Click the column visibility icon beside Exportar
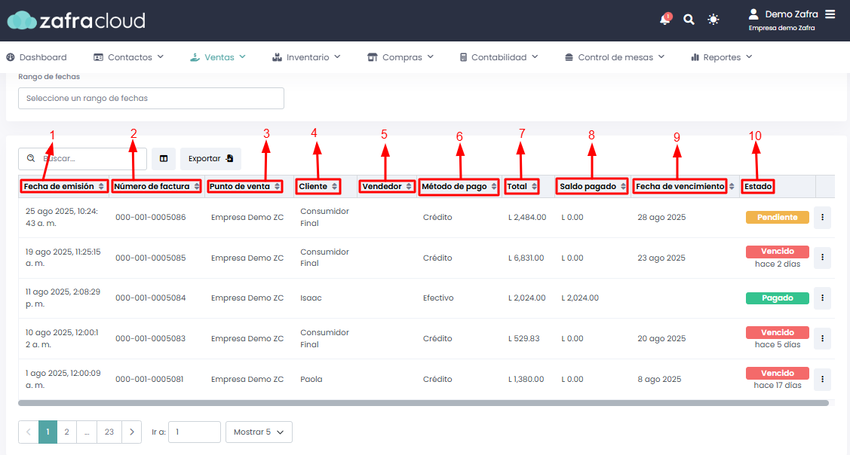 point(164,158)
